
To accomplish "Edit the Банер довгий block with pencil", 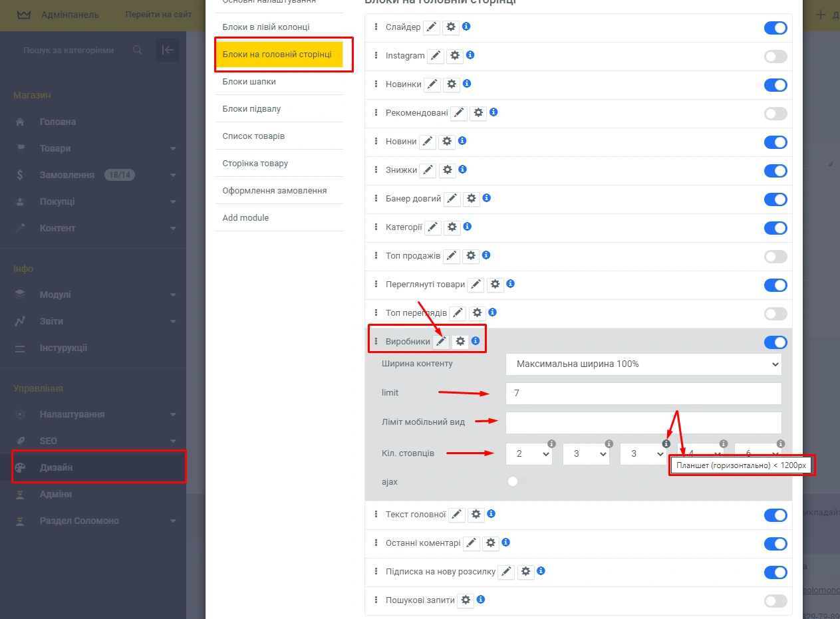I will coord(452,199).
